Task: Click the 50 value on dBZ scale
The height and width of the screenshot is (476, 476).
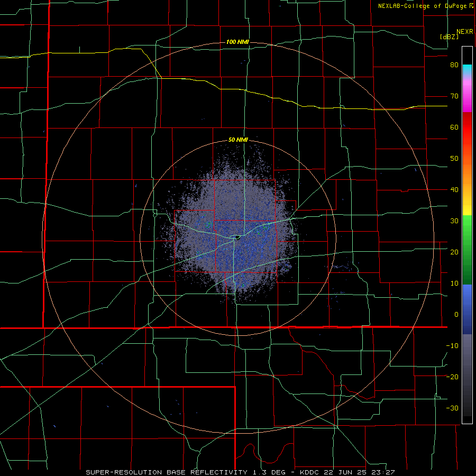Action: 454,159
